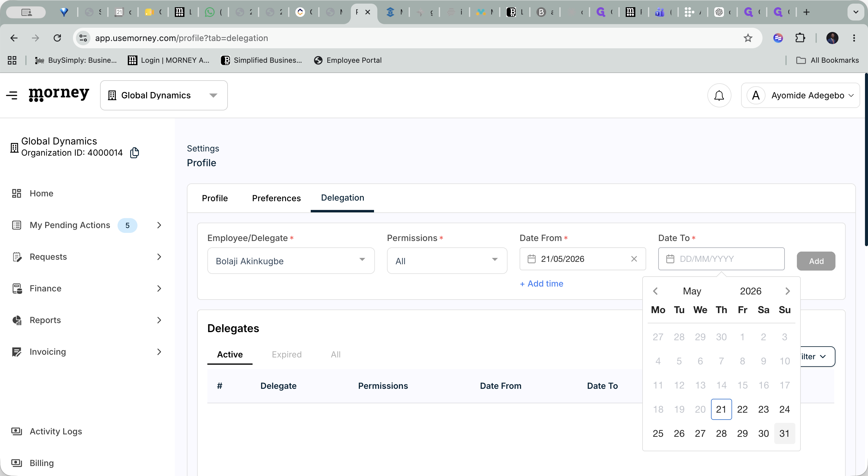868x476 pixels.
Task: Open the tab search dropdown arrow
Action: tap(856, 12)
